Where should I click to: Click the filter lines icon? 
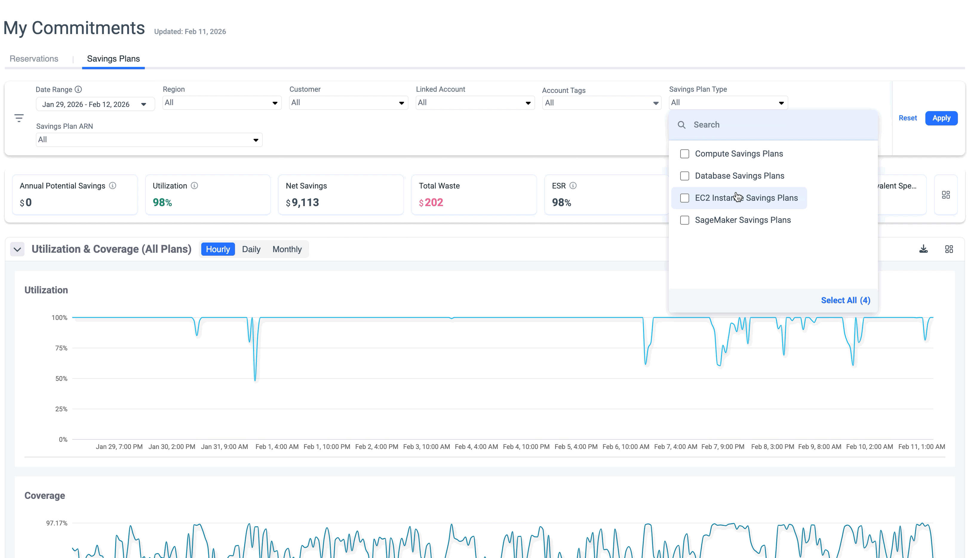pos(19,118)
